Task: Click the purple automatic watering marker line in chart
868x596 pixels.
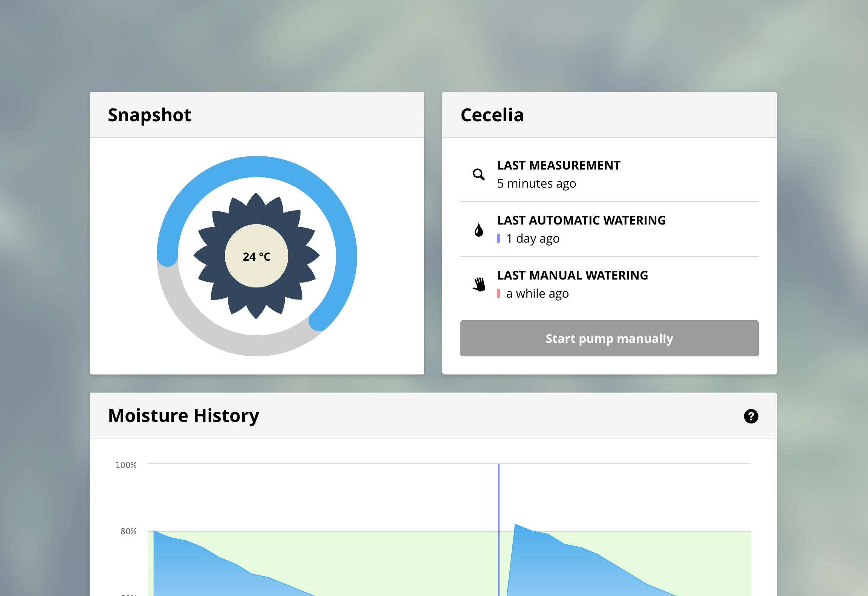Action: (499, 530)
